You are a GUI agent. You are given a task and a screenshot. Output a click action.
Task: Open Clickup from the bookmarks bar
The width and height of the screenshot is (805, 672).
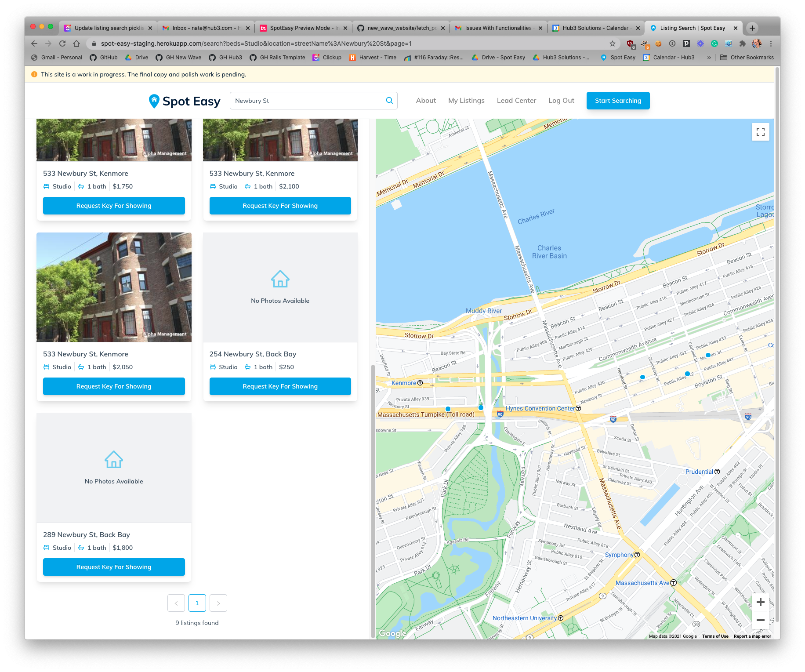click(327, 57)
